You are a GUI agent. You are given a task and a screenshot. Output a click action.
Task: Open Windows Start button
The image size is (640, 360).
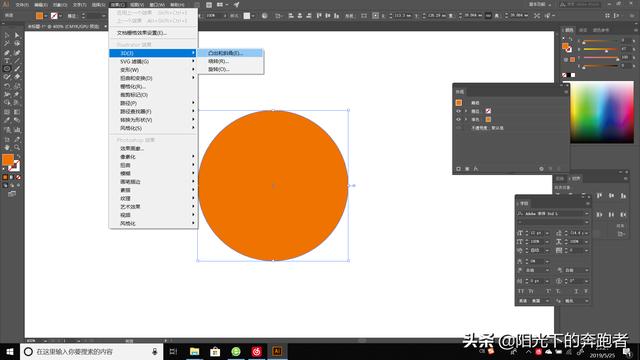coord(10,351)
